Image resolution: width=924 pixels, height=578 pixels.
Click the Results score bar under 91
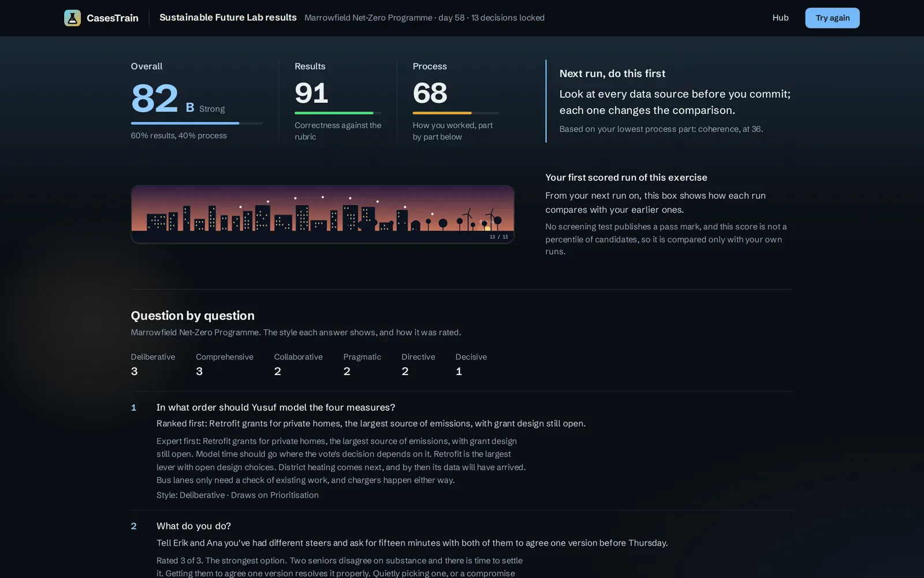click(x=338, y=113)
